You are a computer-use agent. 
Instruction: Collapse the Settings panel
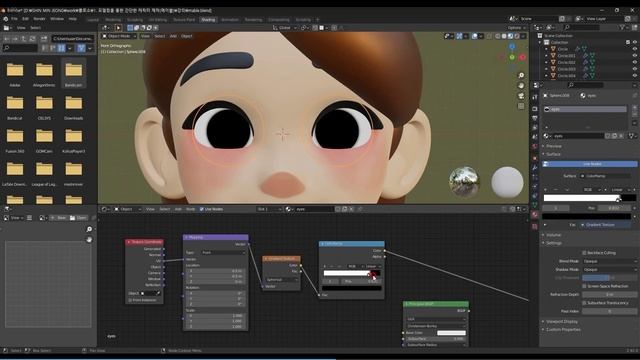coord(553,243)
